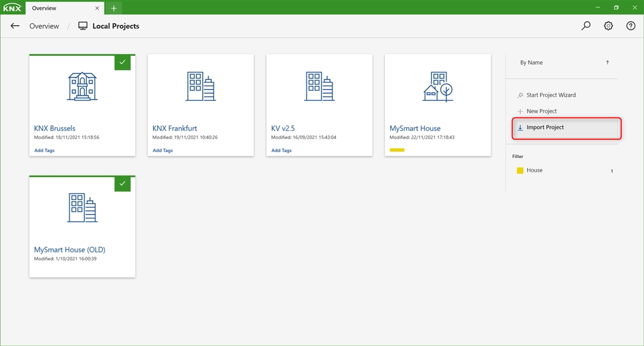The image size is (644, 346).
Task: Reverse sort order with the up arrow
Action: pyautogui.click(x=608, y=63)
